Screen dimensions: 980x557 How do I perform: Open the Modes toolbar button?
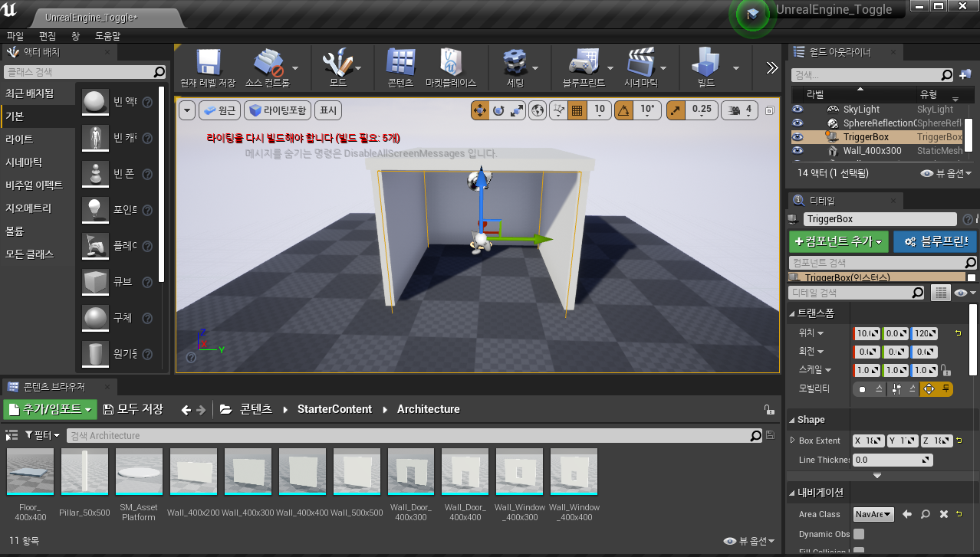tap(337, 68)
